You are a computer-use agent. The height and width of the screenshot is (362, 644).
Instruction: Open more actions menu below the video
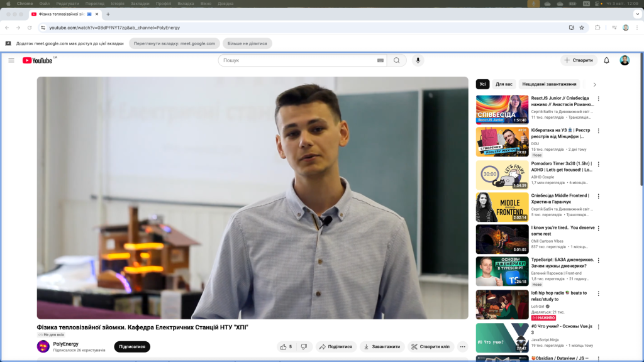(462, 347)
